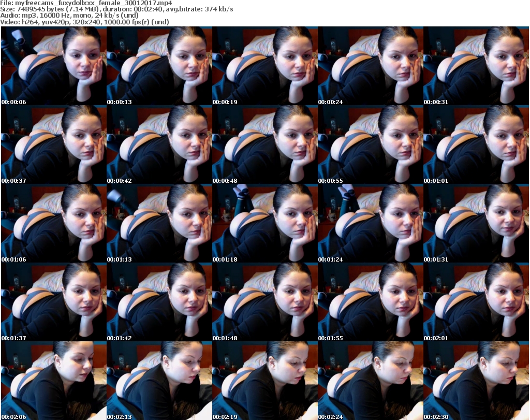This screenshot has width=530, height=420.
Task: Click the 'File:' header line with the .mp4 name
Action: tap(86, 3)
